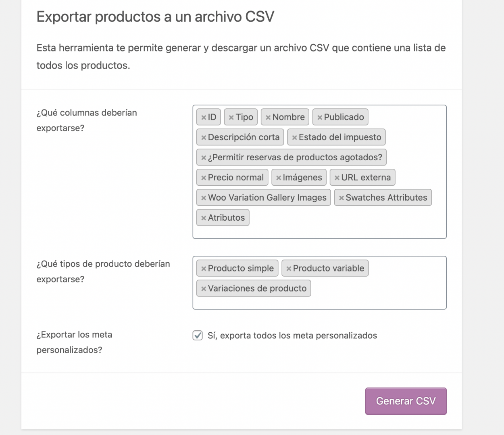Remove the Producto simple type tag
Viewport: 504px width, 435px height.
tap(204, 269)
